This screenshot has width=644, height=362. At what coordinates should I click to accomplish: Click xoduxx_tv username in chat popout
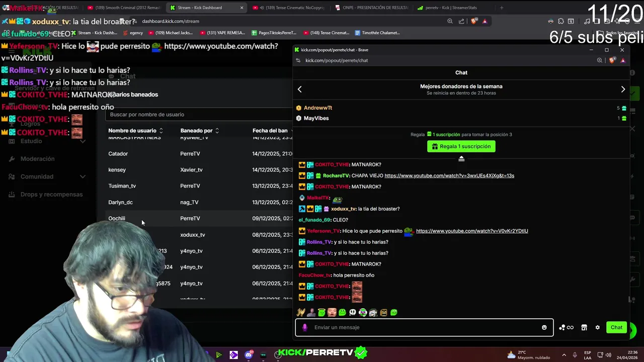[x=343, y=209]
